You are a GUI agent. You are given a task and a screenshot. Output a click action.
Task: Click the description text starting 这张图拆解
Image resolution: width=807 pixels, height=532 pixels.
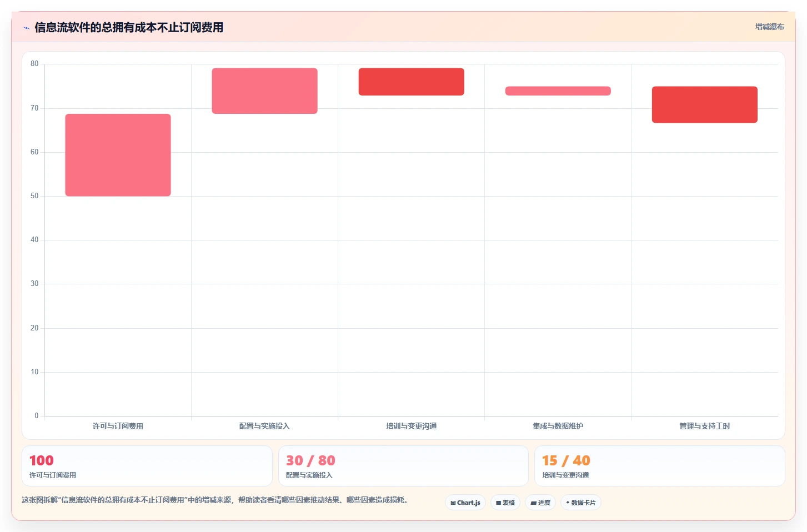pos(216,500)
